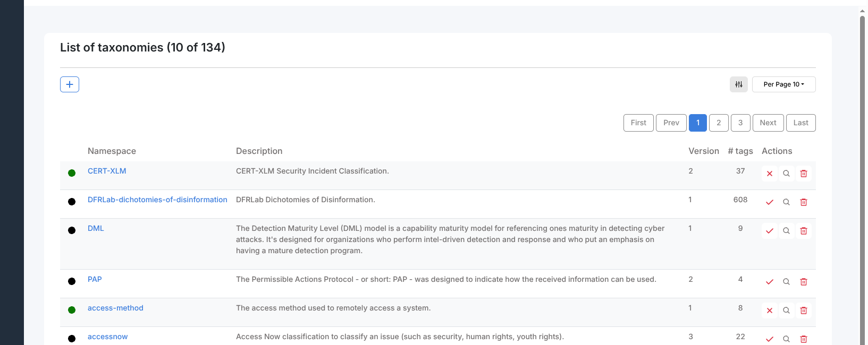Disable access-method taxonomy with red X
This screenshot has width=868, height=345.
pos(769,310)
